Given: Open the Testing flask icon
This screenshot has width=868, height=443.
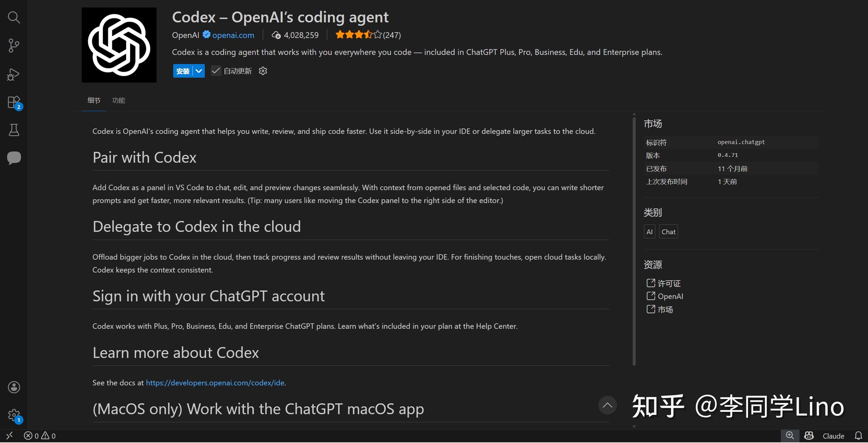Looking at the screenshot, I should 14,130.
